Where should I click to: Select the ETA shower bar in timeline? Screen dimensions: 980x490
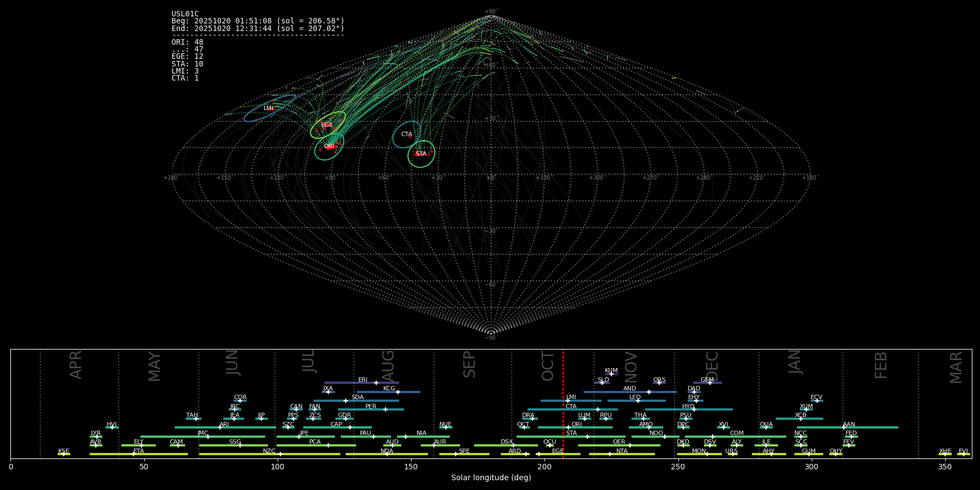click(x=139, y=454)
